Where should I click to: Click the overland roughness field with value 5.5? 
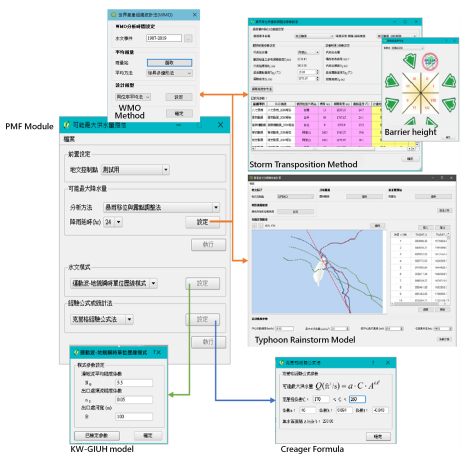coord(134,383)
